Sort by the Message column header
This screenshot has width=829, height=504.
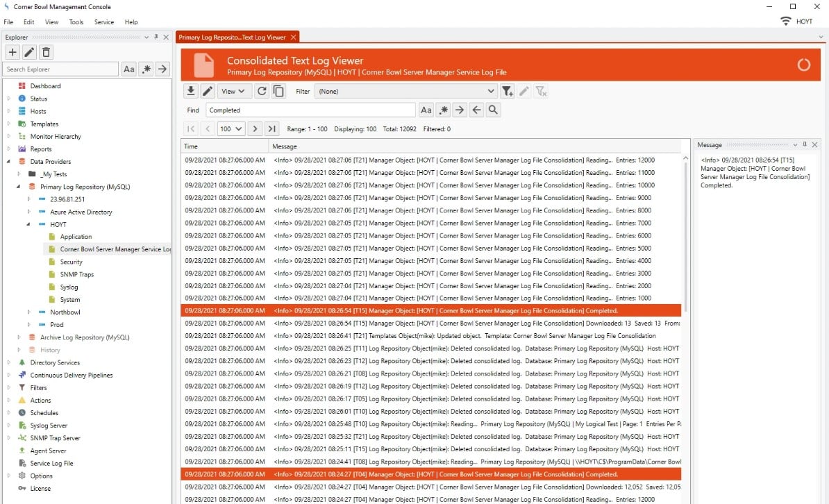475,146
